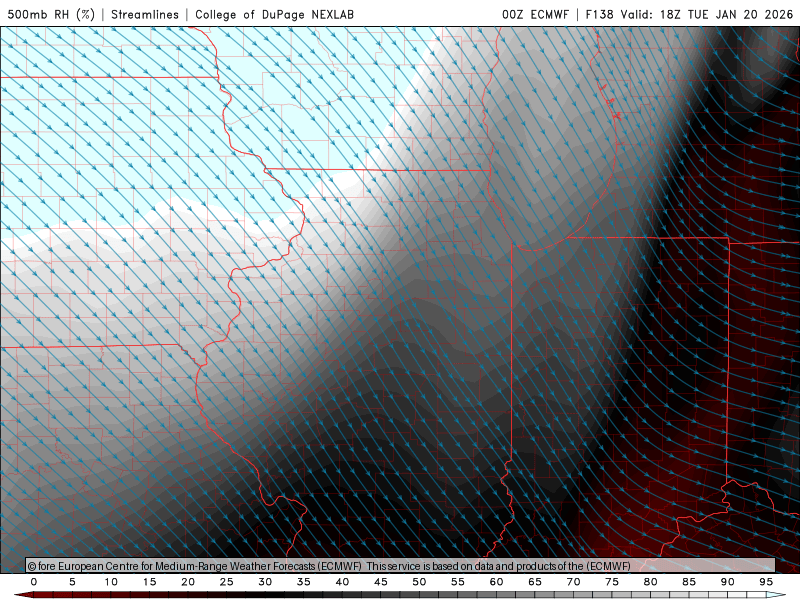Click the '75' colorbar scale label
The image size is (800, 600).
(612, 582)
